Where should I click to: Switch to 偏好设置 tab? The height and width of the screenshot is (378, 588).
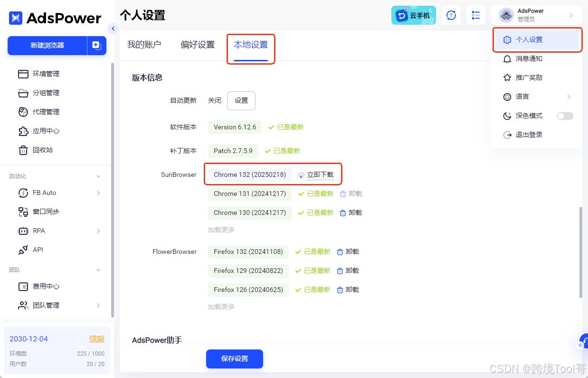point(198,45)
